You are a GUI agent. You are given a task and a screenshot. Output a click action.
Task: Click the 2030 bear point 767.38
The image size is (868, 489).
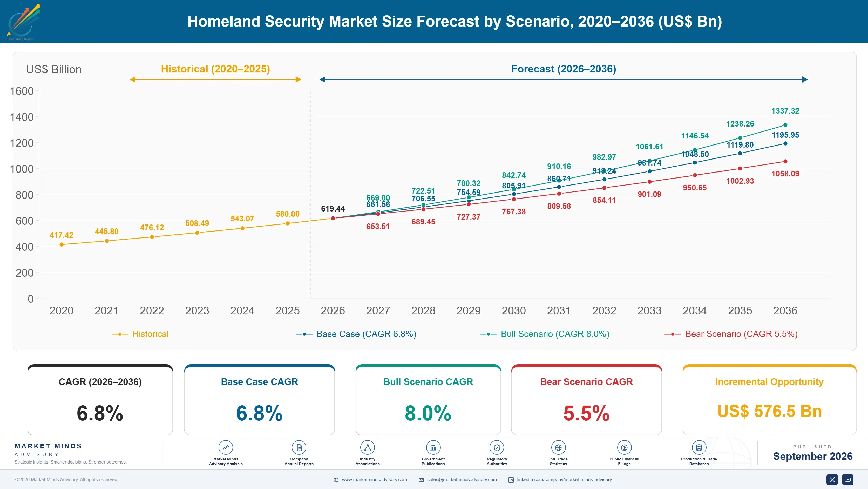514,199
